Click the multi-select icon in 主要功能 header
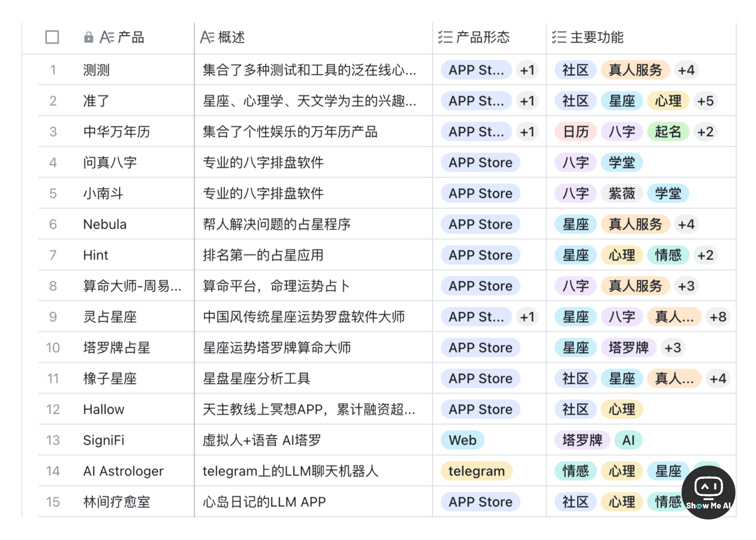Screen dimensions: 756x540 (559, 37)
